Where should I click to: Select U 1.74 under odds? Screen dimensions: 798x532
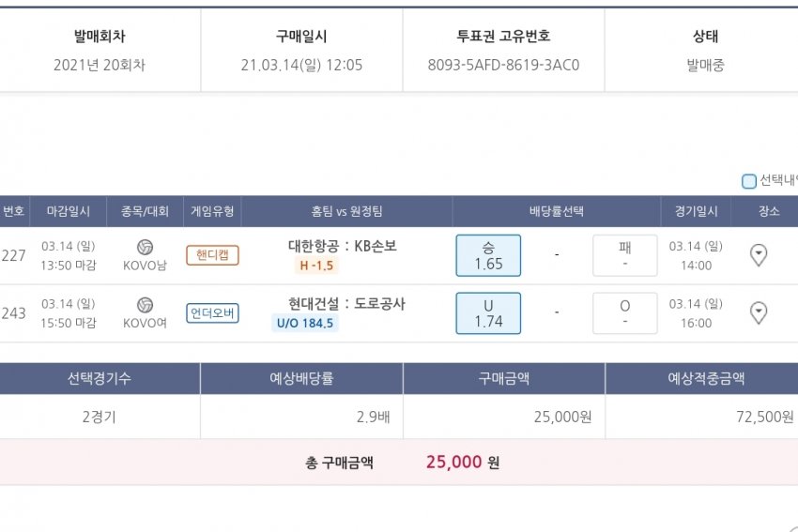click(x=488, y=313)
